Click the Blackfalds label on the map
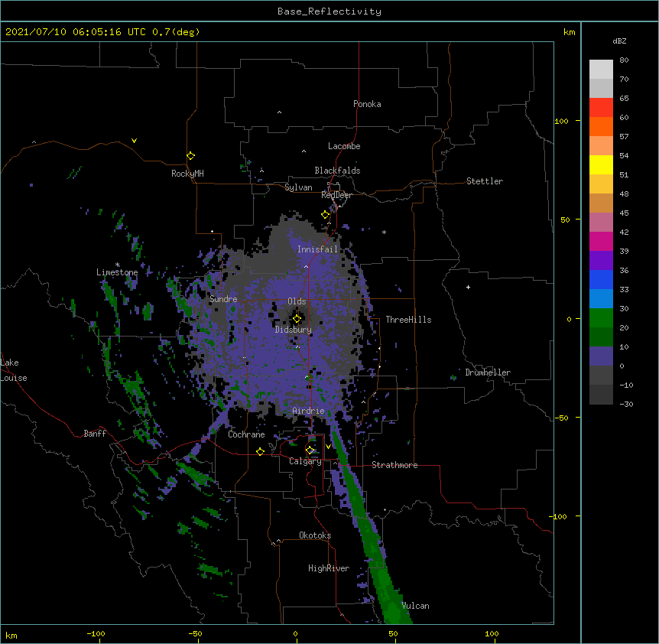 click(x=337, y=171)
